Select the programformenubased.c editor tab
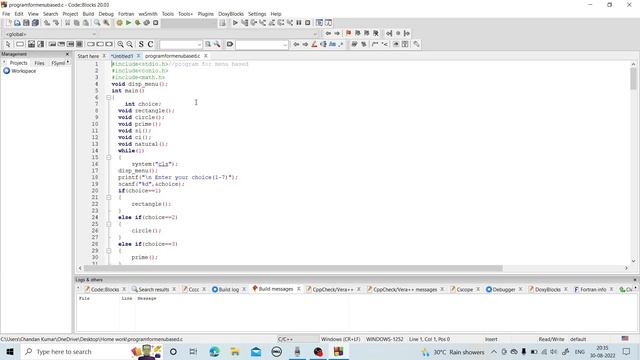The image size is (640, 360). [173, 56]
